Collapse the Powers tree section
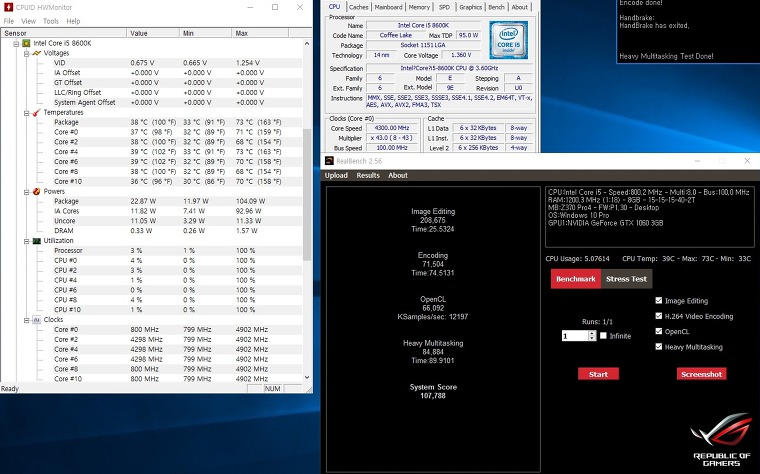Viewport: 760px width, 474px height. (27, 192)
